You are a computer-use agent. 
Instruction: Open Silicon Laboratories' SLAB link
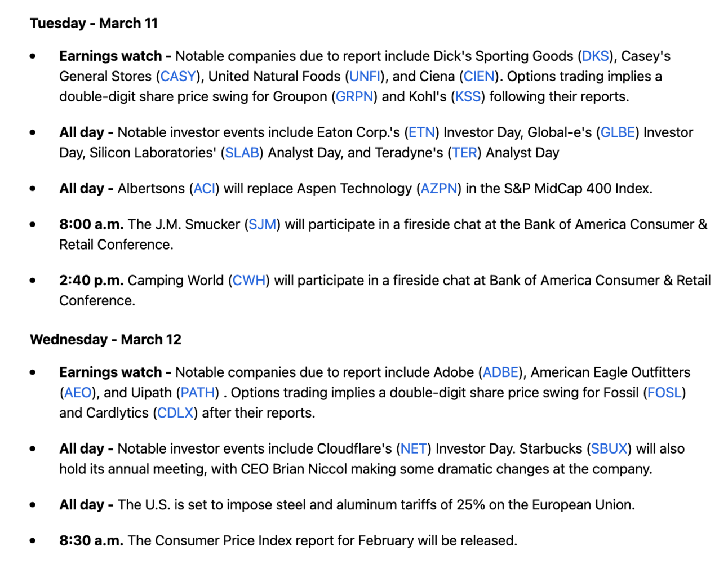[x=242, y=153]
